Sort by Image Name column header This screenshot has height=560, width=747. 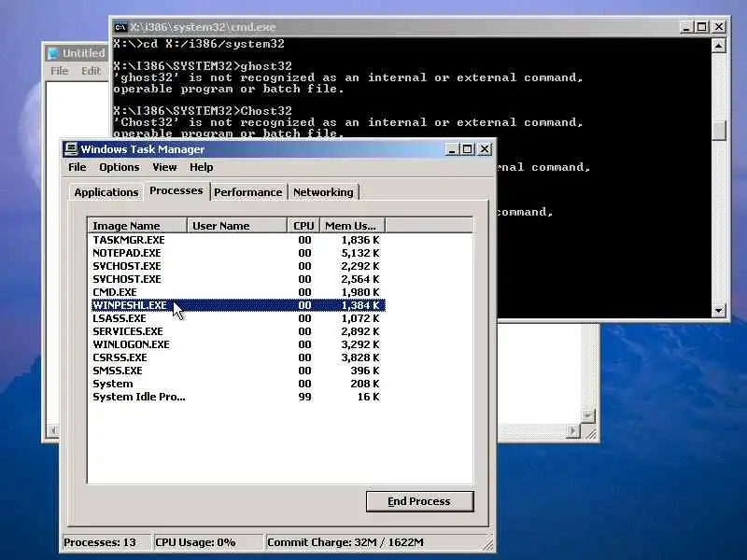click(137, 226)
